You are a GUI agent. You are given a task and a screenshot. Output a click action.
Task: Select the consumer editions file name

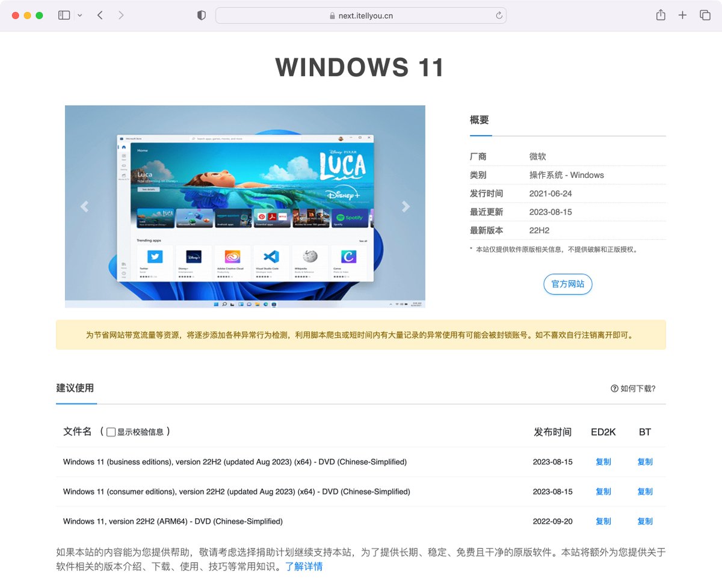236,491
